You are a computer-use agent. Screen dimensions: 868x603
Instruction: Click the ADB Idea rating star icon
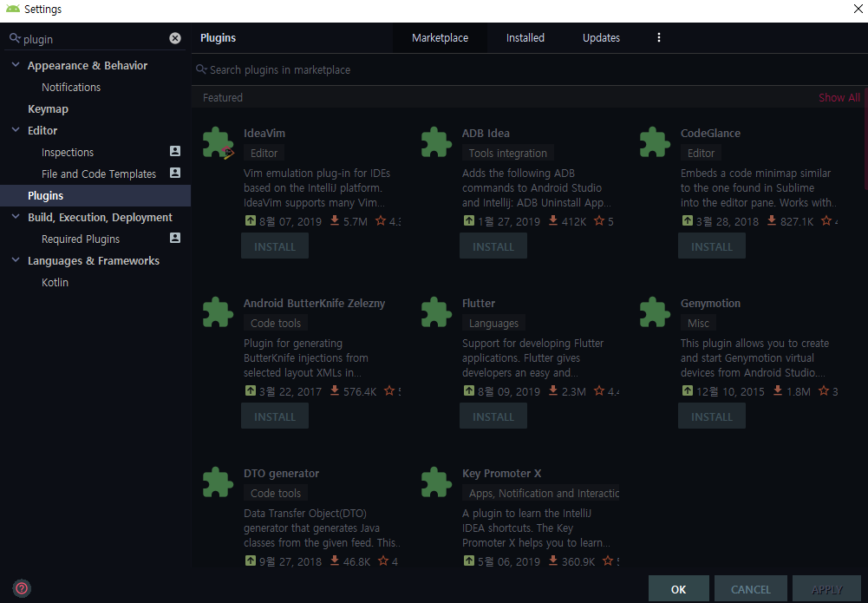click(x=599, y=221)
